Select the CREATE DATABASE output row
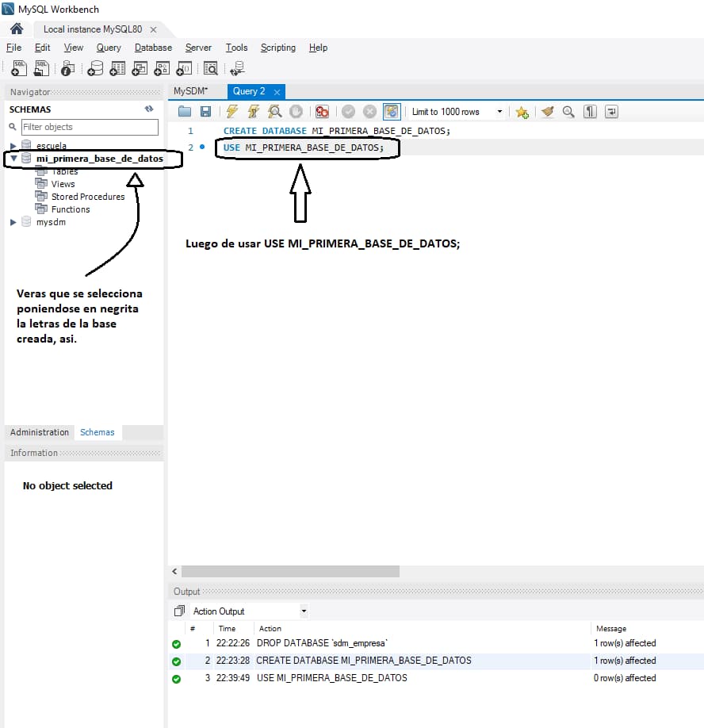Image resolution: width=704 pixels, height=728 pixels. point(436,661)
